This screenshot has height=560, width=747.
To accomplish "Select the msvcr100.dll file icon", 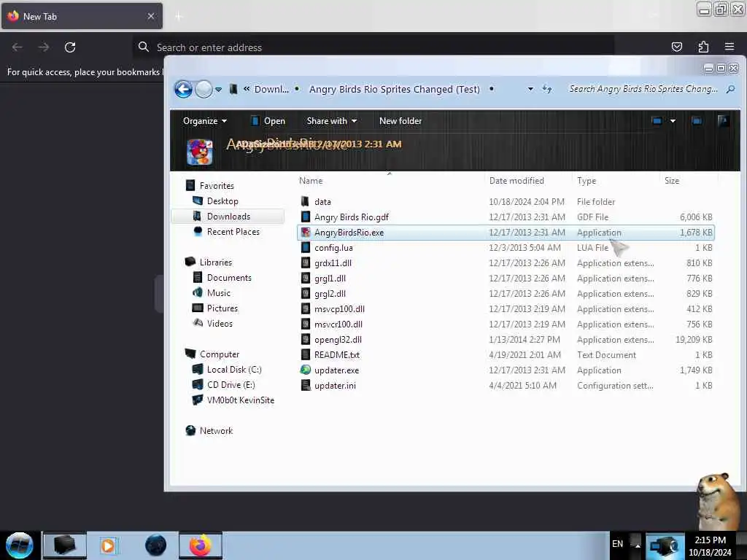I will click(306, 324).
